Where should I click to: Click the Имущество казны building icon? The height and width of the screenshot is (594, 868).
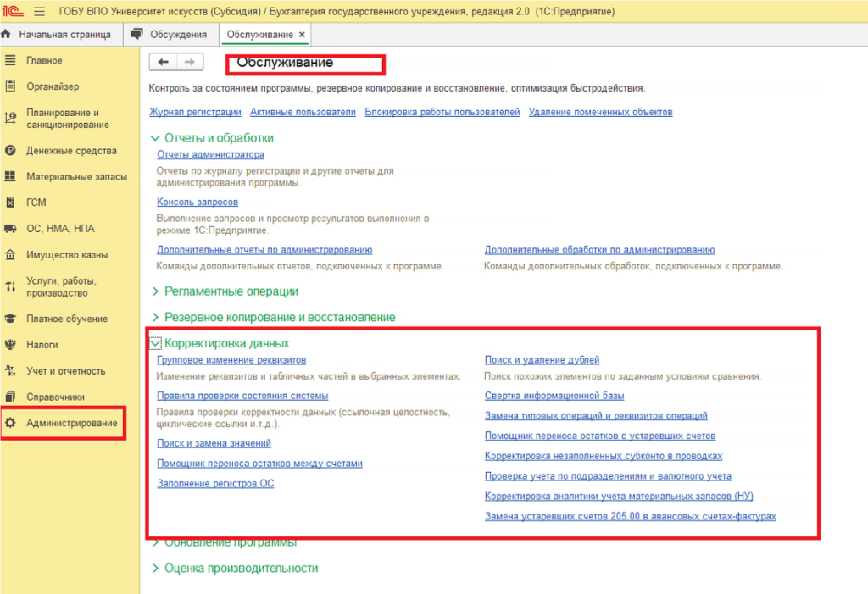[x=10, y=255]
